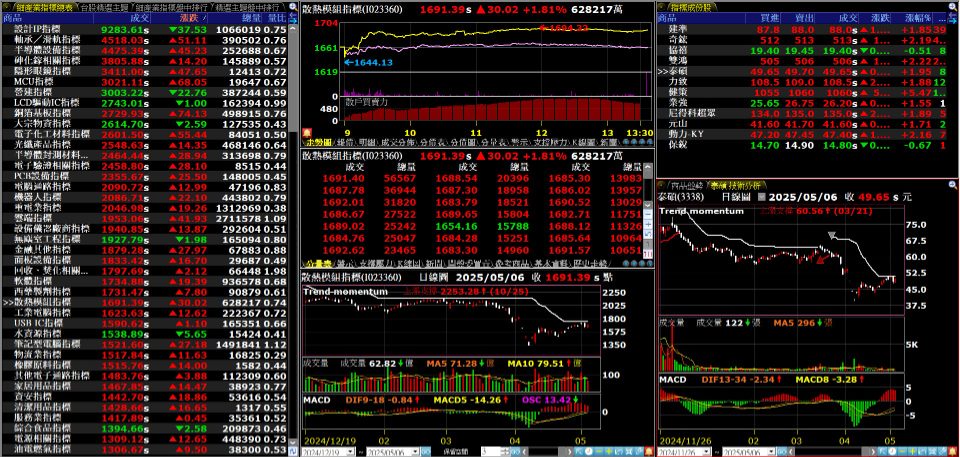Select the 隱形眼鏡指標 row
The image size is (960, 457).
pyautogui.click(x=144, y=71)
